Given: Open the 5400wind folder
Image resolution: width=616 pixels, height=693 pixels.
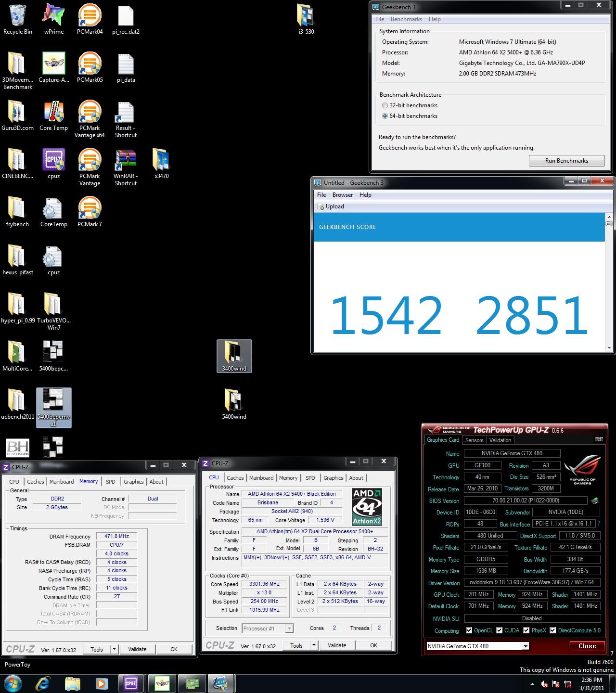Looking at the screenshot, I should [234, 405].
